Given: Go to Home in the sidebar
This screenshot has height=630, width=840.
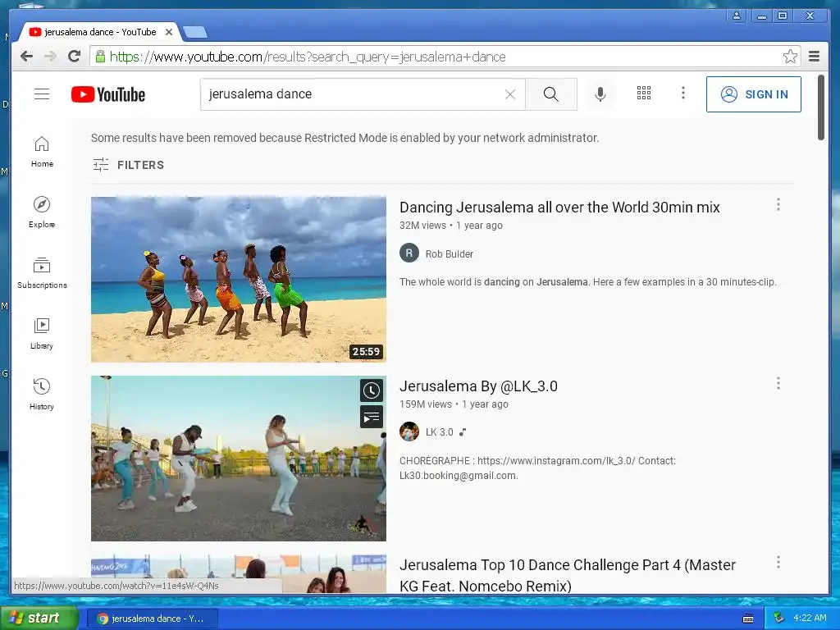Looking at the screenshot, I should [42, 152].
